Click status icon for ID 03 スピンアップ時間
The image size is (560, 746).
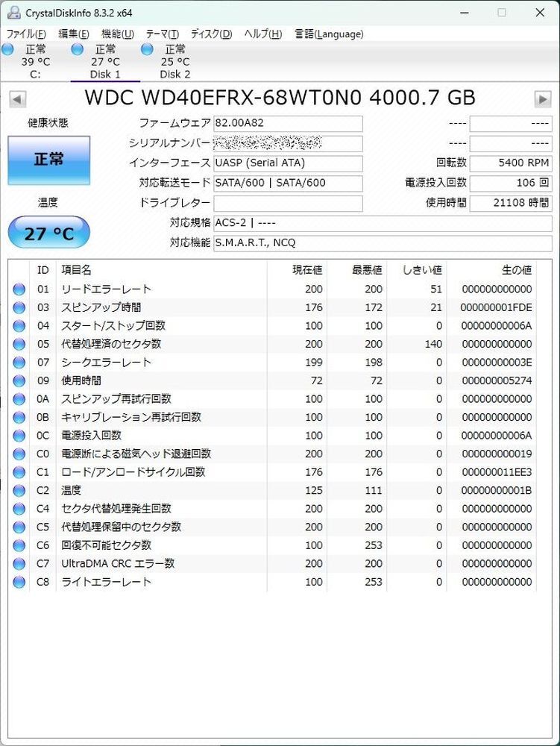tap(19, 308)
